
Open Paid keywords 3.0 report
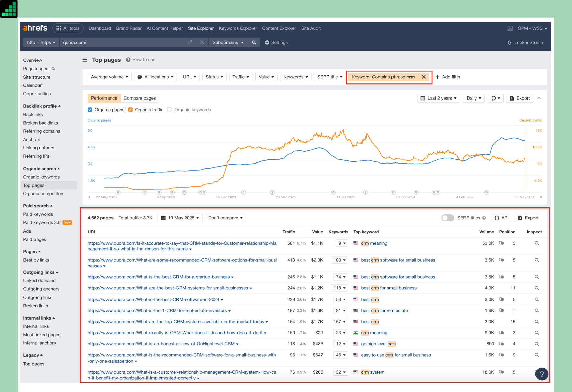click(42, 222)
